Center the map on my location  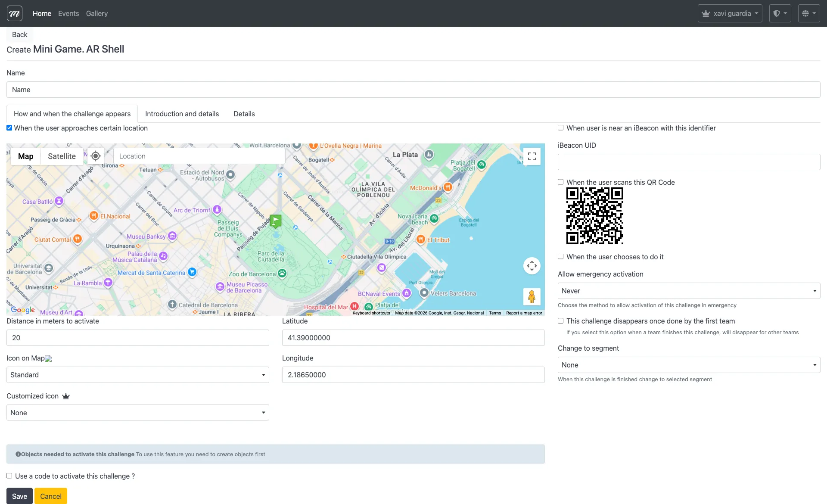96,156
